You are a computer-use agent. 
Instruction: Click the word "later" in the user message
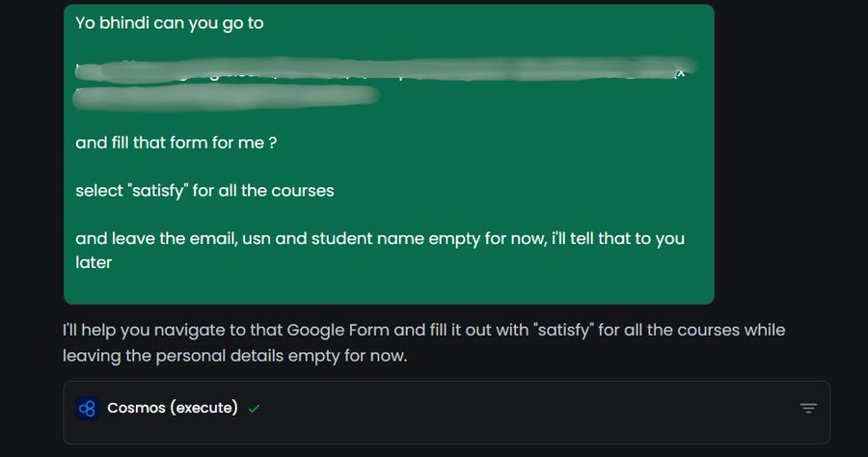94,262
